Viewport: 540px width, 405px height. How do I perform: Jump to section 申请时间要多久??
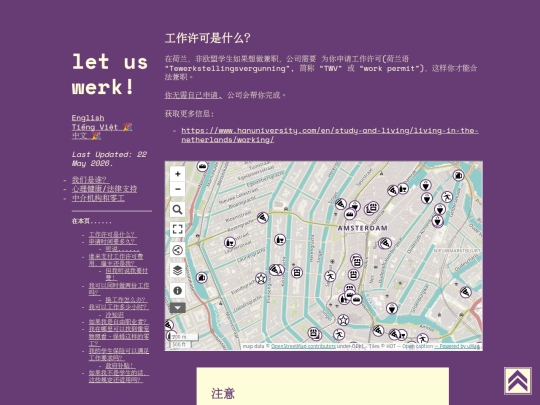[113, 242]
